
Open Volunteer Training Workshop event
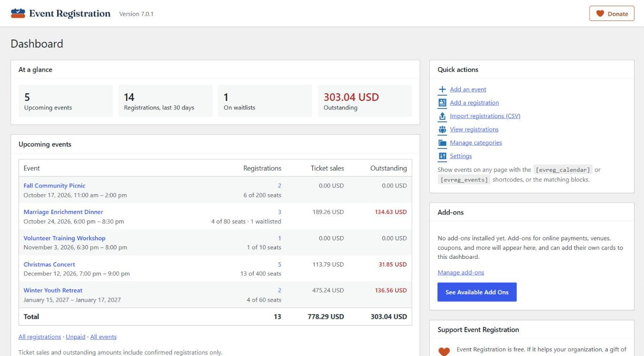64,238
